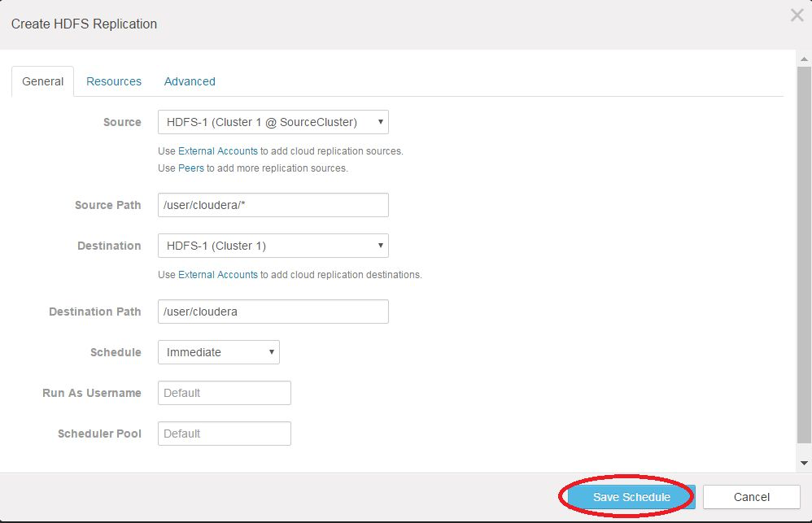
Task: Click the Scheduler Pool field label
Action: (x=99, y=434)
